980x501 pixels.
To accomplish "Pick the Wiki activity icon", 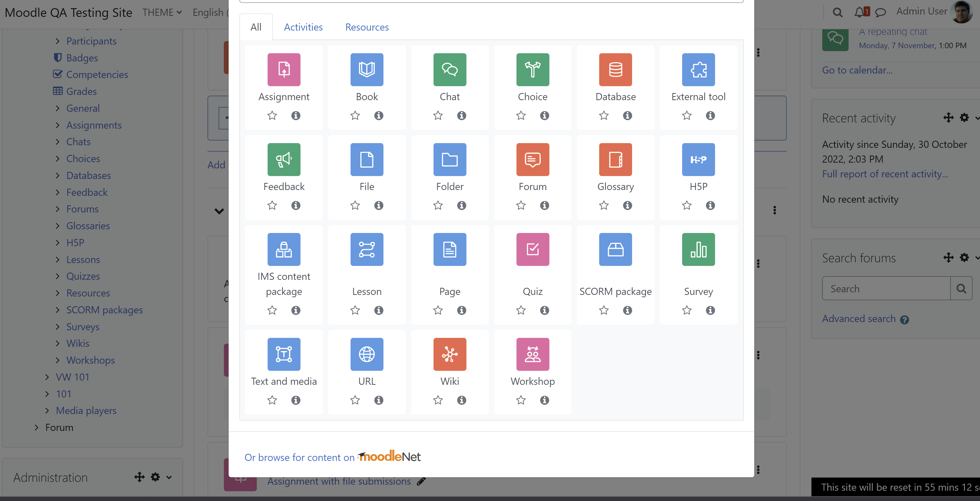I will coord(450,354).
